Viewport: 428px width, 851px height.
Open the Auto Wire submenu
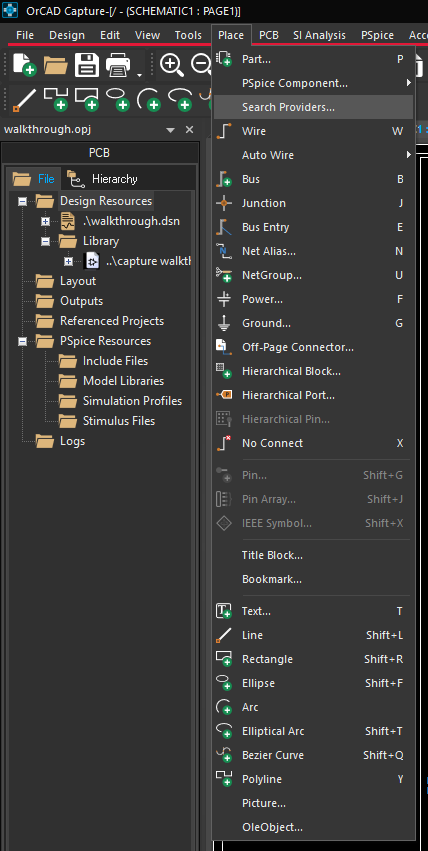tap(314, 155)
